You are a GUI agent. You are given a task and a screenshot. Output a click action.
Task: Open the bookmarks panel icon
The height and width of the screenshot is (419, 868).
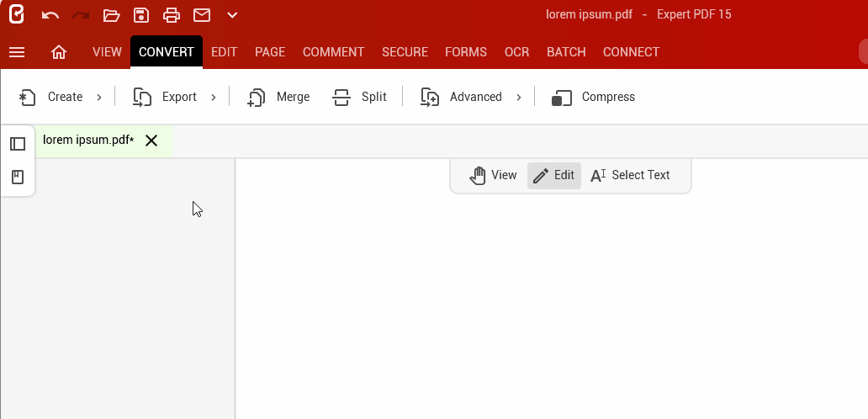click(x=18, y=178)
